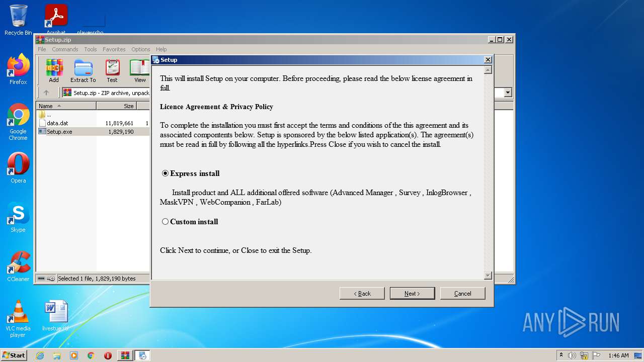This screenshot has height=362, width=644.
Task: Click the WinRAR taskbar button
Action: pos(125,355)
